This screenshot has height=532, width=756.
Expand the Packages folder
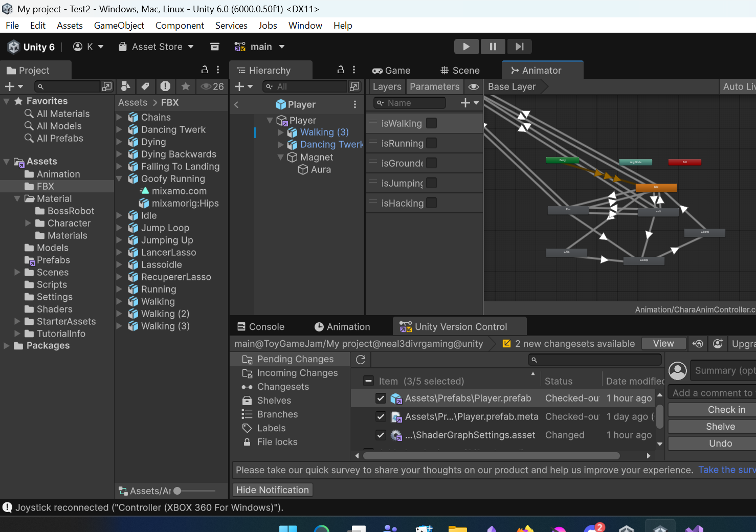point(7,346)
